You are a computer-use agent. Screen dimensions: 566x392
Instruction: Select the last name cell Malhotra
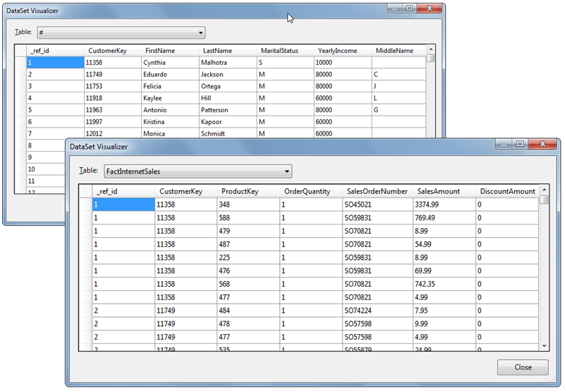coord(228,63)
